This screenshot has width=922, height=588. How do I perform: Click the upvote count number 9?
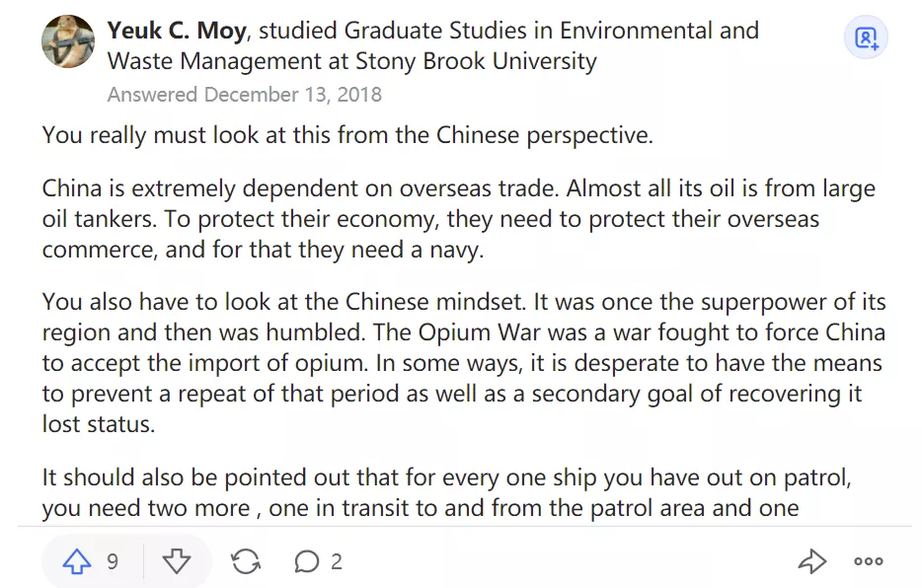(113, 562)
